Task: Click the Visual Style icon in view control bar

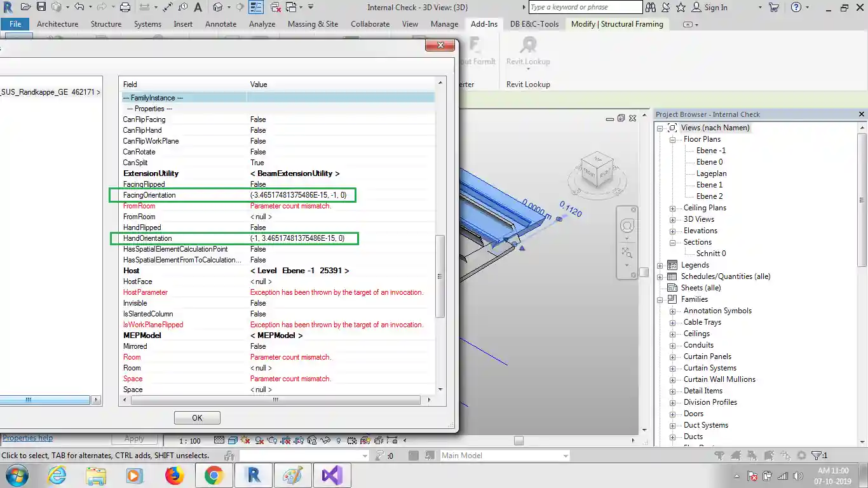Action: click(x=233, y=440)
